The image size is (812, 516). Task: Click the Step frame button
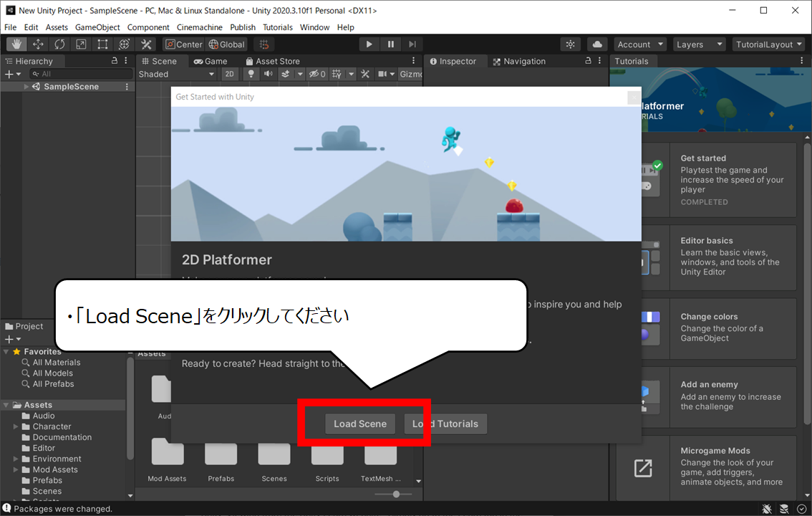coord(412,44)
